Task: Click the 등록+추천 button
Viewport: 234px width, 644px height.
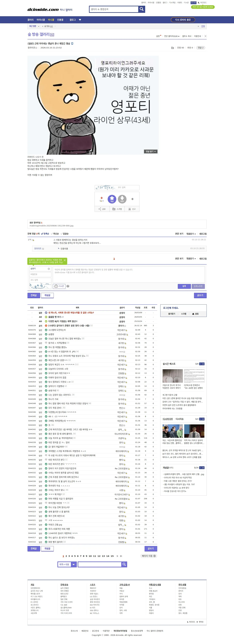Action: [198, 286]
